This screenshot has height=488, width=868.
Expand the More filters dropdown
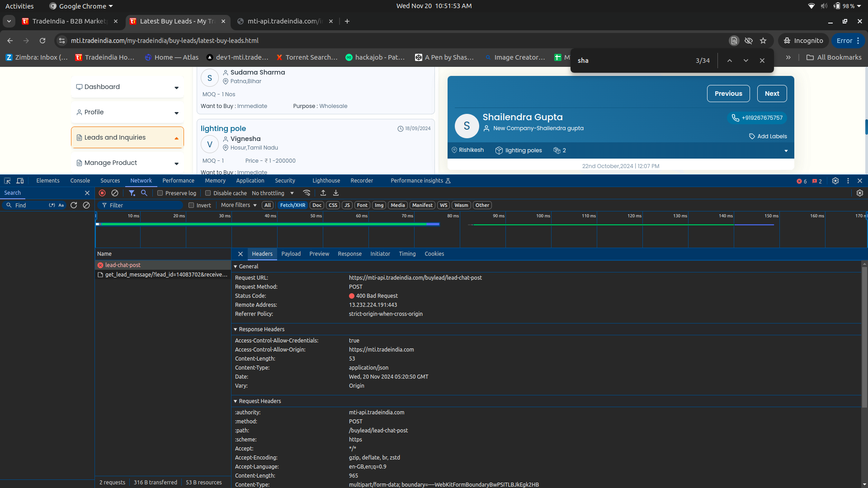click(239, 205)
